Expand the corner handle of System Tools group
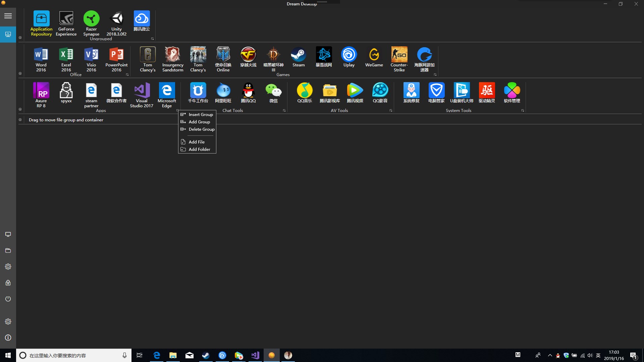 (x=523, y=111)
